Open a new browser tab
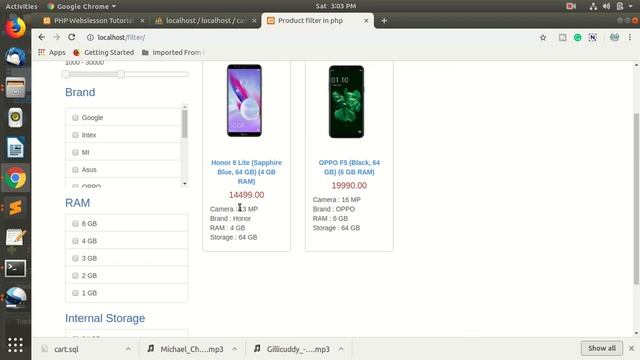The height and width of the screenshot is (360, 640). 384,20
